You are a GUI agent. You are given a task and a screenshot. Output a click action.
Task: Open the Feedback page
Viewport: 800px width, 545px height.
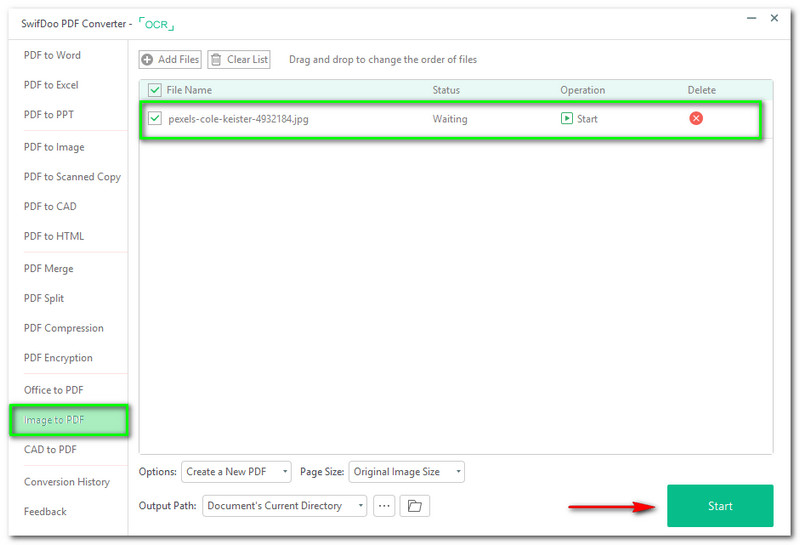[x=45, y=511]
